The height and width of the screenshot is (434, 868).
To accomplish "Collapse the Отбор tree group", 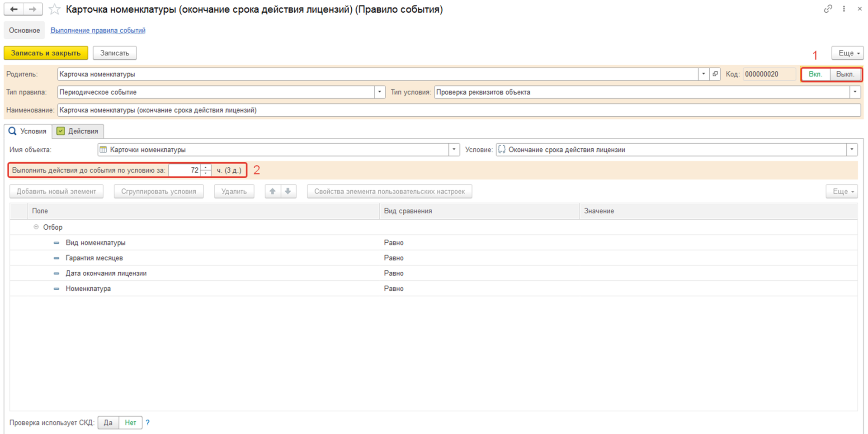I will tap(36, 227).
